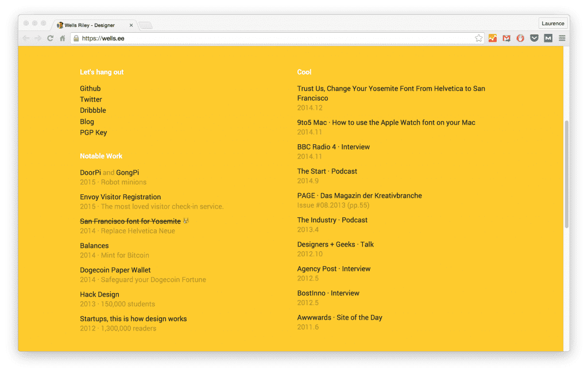Click the '2012 · 1,300,000 readers' text
Screen dimensions: 588x373
(118, 329)
